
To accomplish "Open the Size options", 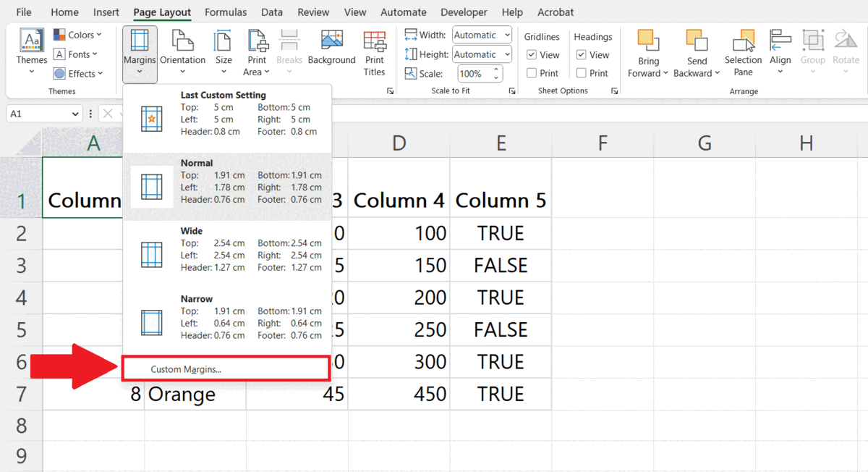I will click(x=223, y=52).
